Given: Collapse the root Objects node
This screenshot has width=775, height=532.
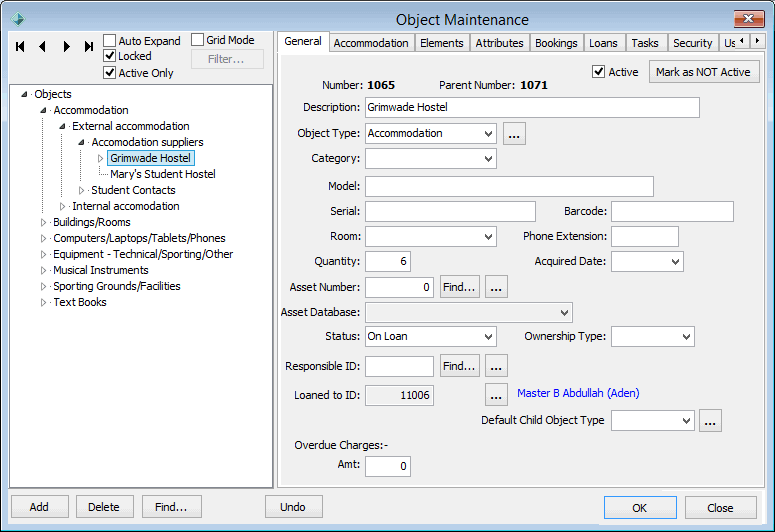Looking at the screenshot, I should tap(24, 94).
